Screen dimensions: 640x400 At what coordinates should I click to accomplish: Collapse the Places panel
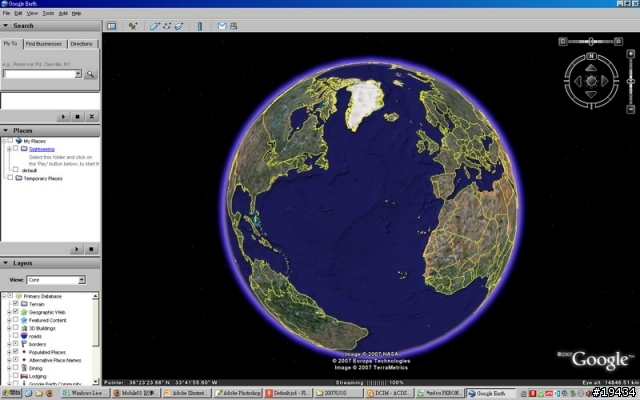click(5, 131)
